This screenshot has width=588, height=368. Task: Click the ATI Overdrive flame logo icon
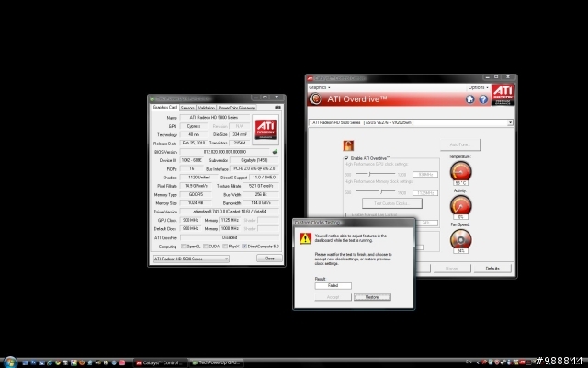(x=315, y=99)
